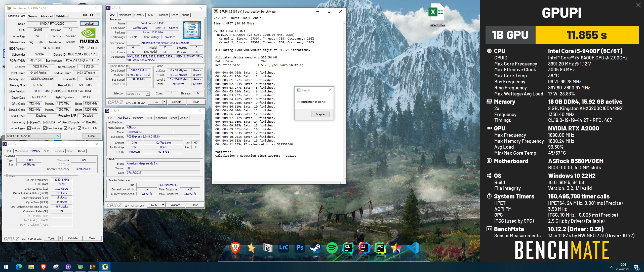Take a GPU-Z screenshot with camera icon
The height and width of the screenshot is (272, 644).
coord(85,15)
